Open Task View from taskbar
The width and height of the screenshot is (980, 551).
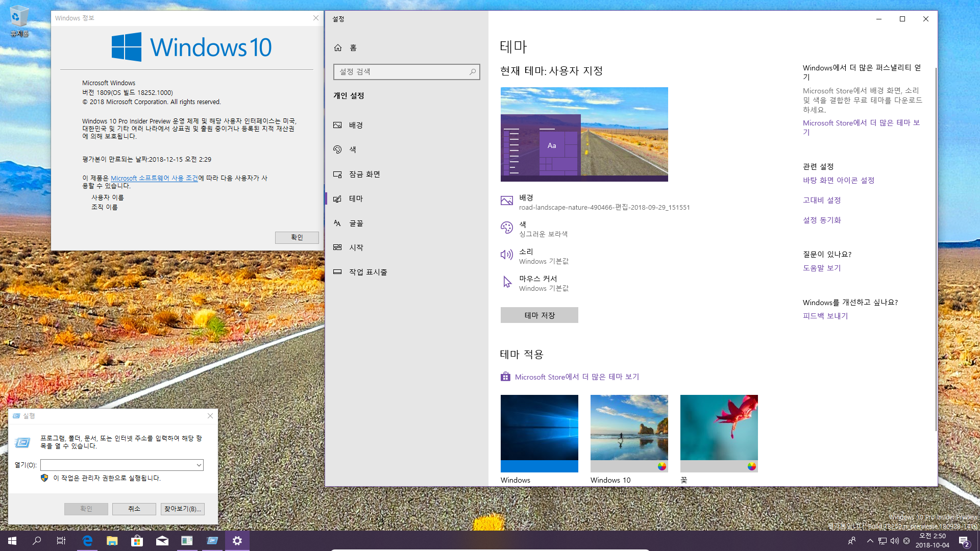tap(61, 541)
